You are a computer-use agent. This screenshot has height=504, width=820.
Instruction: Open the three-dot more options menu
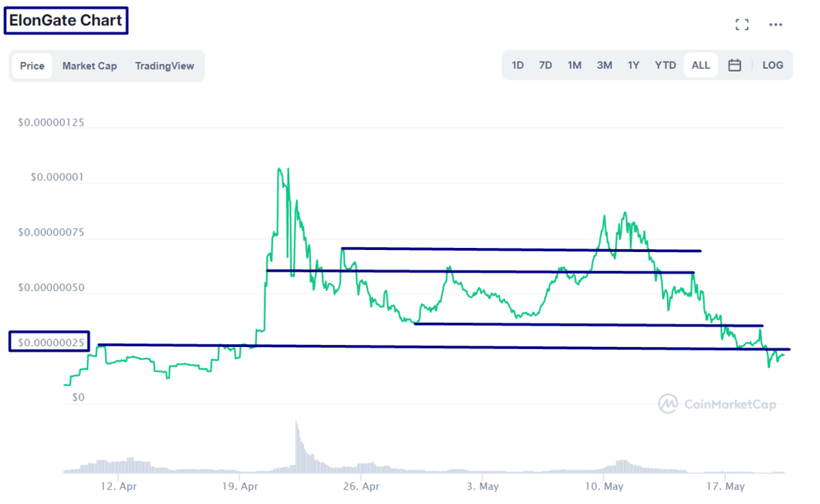(776, 25)
